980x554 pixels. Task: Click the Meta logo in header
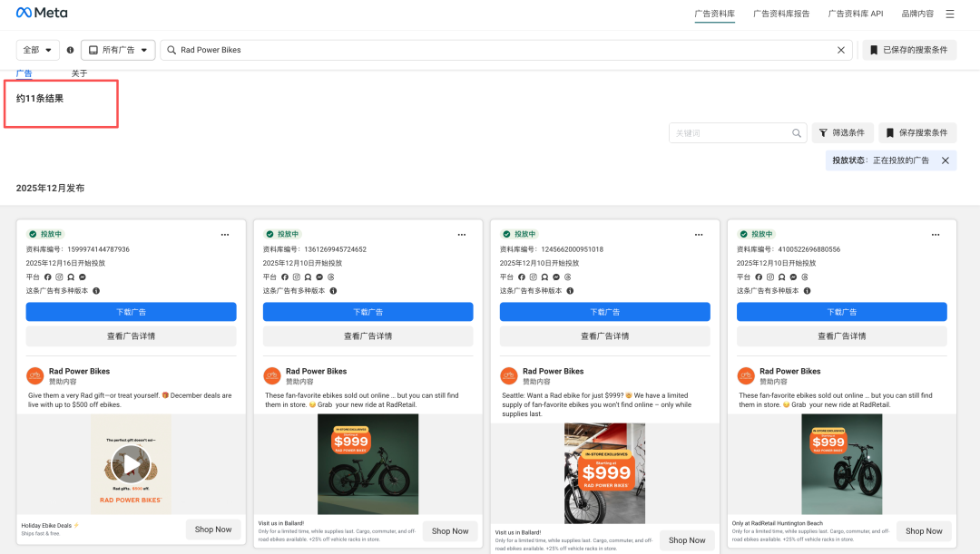point(42,14)
